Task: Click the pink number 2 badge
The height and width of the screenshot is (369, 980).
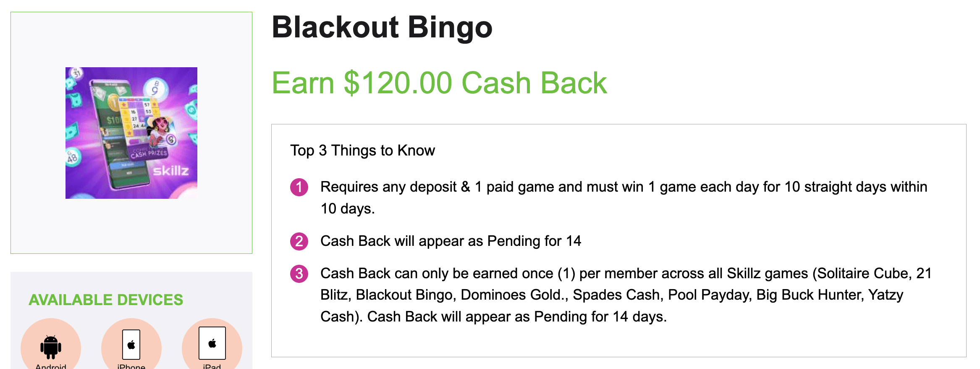Action: 299,241
